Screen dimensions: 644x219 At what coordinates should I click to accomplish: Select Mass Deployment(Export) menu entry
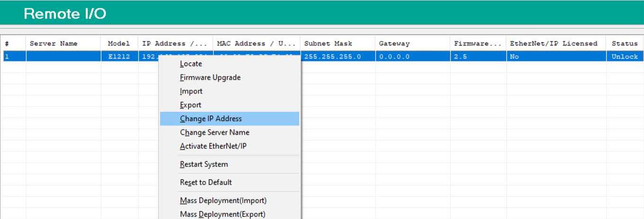[x=223, y=214]
